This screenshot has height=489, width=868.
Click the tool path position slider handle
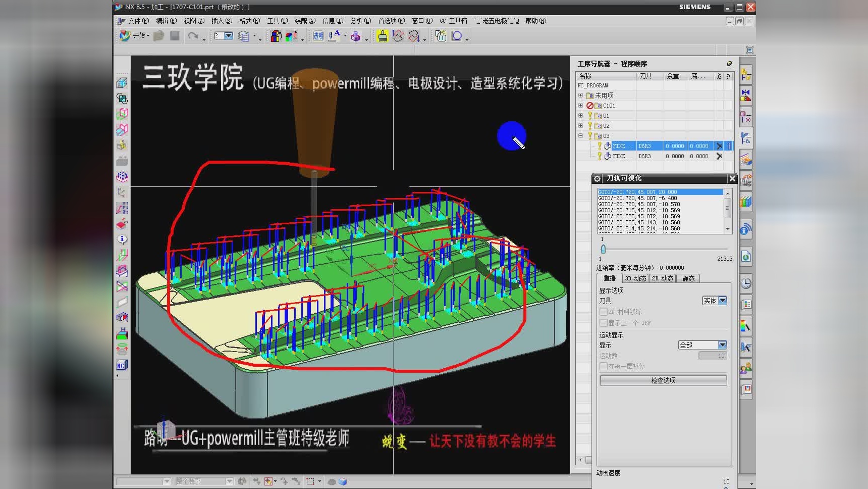coord(603,249)
